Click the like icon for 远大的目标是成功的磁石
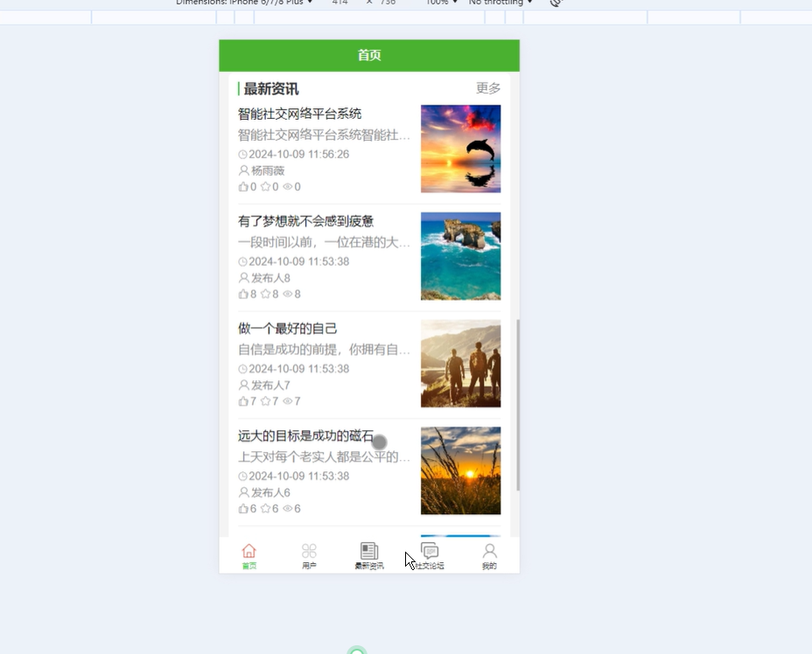The width and height of the screenshot is (812, 654). tap(243, 509)
